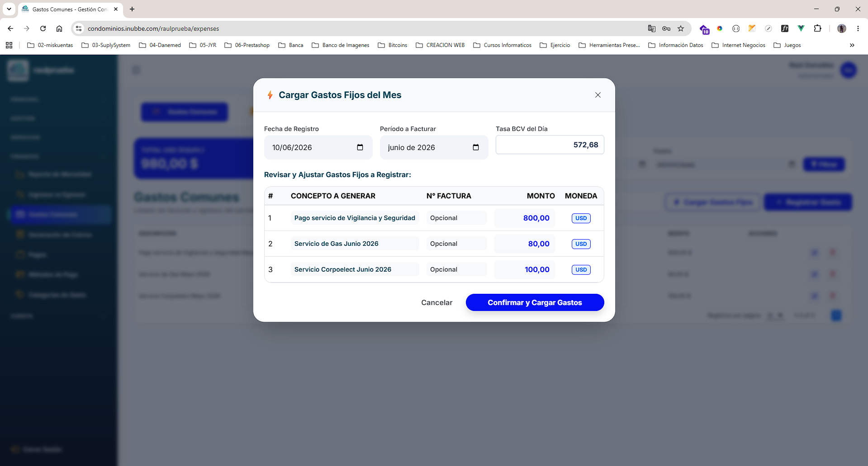Open the CREACION WEB bookmark folder

[x=440, y=45]
